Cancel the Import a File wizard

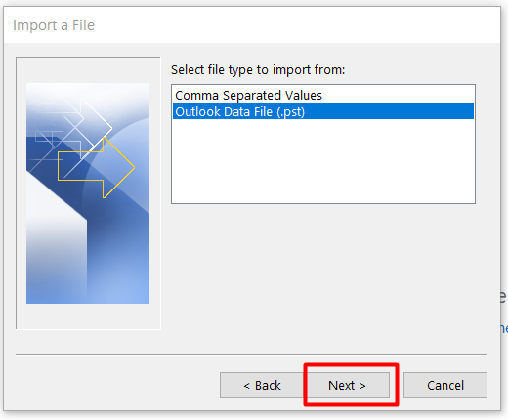coord(445,385)
